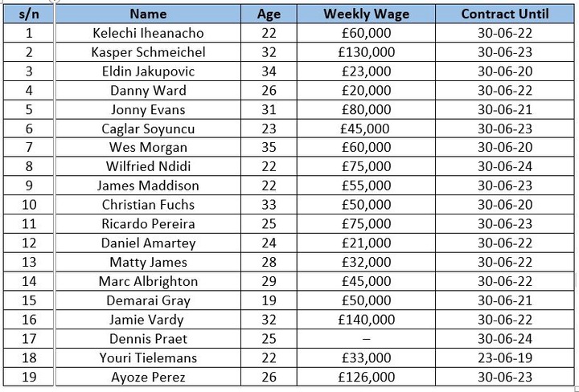Select the Wilfried Ndidi name cell
Image resolution: width=579 pixels, height=392 pixels.
point(148,166)
